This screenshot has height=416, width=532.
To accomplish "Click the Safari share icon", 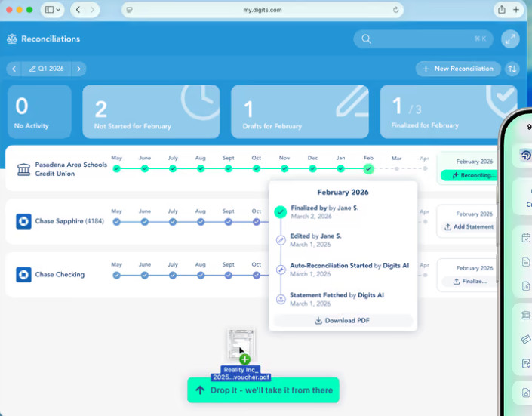I will (502, 10).
